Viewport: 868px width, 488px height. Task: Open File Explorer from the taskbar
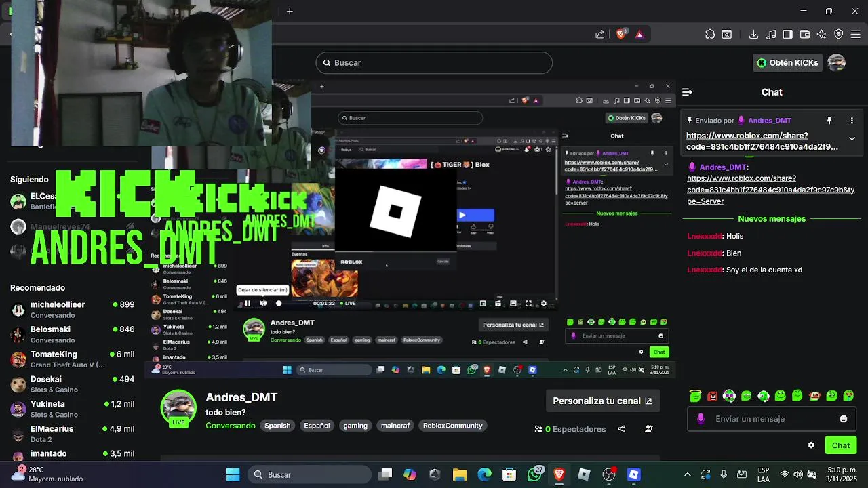coord(460,474)
